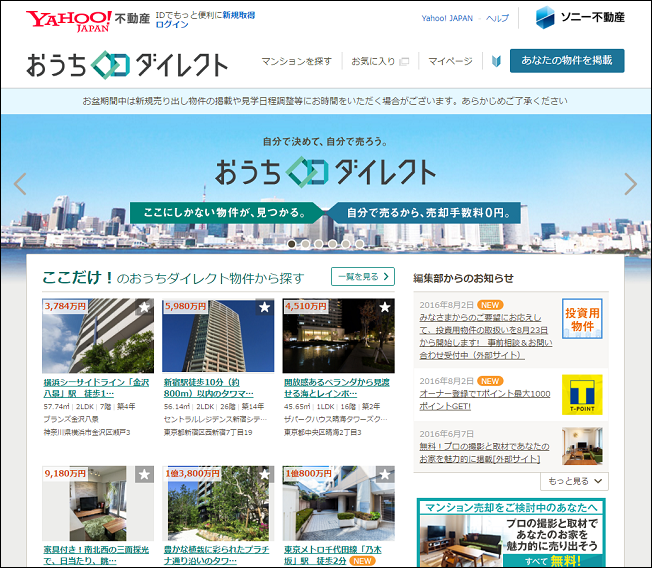
Task: Click the 投資用物件 news image
Action: pyautogui.click(x=582, y=319)
